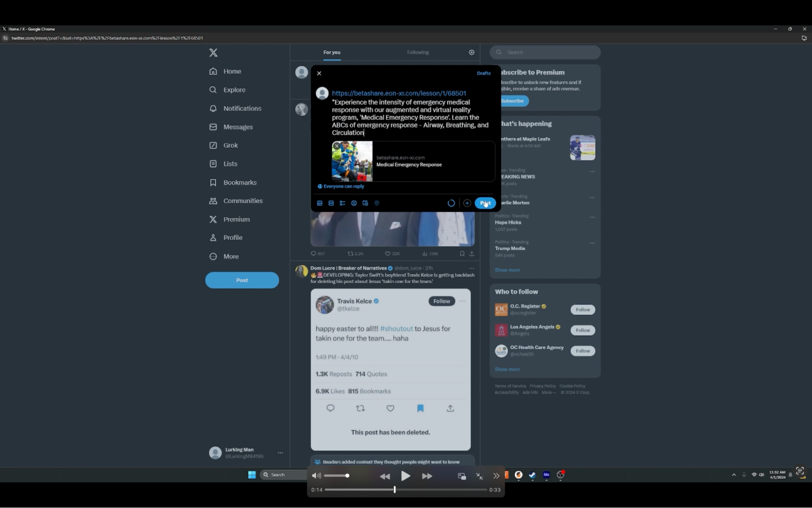Submit the draft with the compose Post button
The width and height of the screenshot is (812, 508).
(x=485, y=203)
